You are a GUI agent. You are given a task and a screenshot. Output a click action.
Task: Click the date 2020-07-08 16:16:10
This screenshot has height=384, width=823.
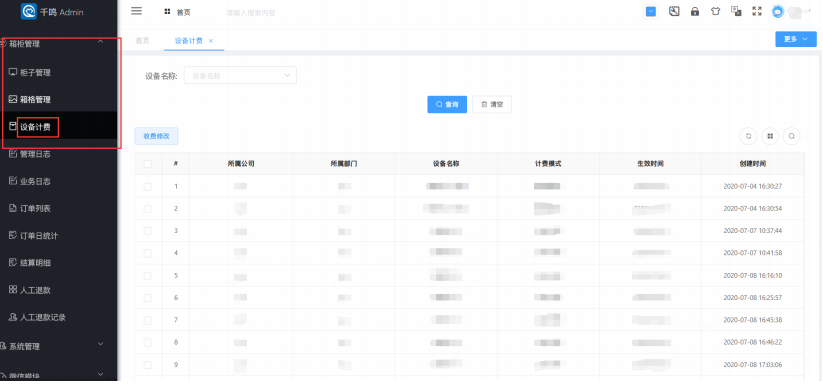coord(753,275)
